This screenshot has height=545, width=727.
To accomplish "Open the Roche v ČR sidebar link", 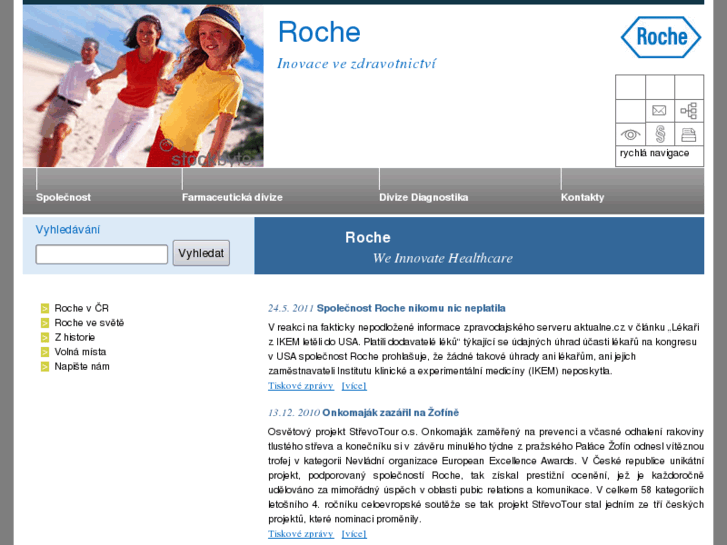I will (82, 308).
